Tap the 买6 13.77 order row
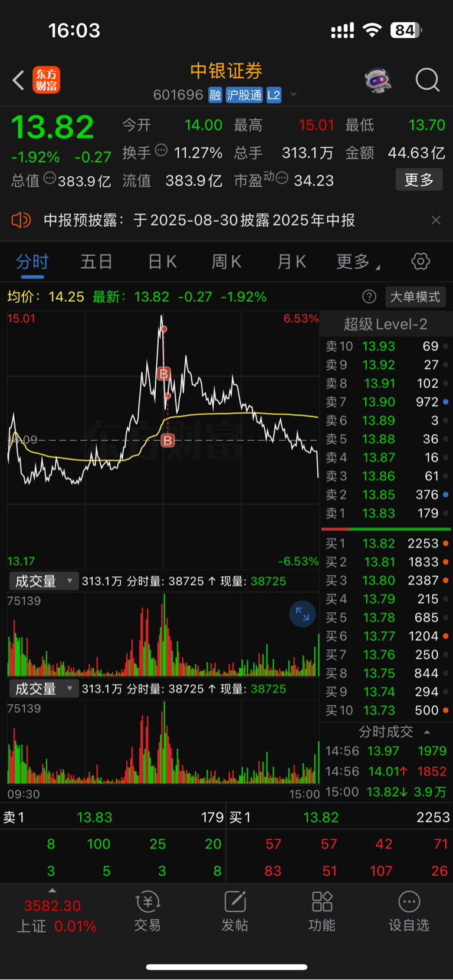Screen dimensions: 453x980 coord(386,636)
